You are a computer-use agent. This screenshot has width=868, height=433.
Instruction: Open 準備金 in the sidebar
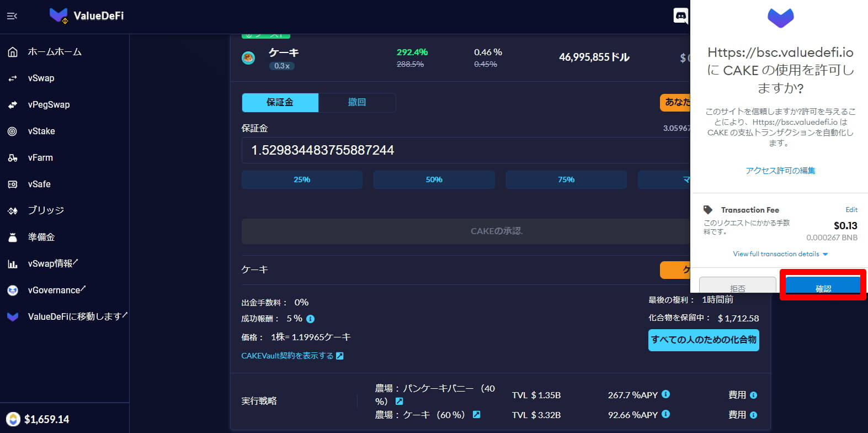coord(41,237)
